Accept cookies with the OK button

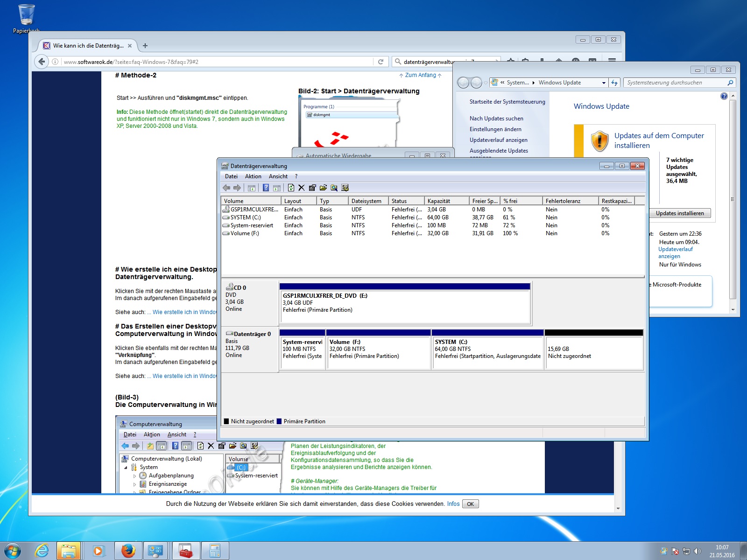click(470, 504)
